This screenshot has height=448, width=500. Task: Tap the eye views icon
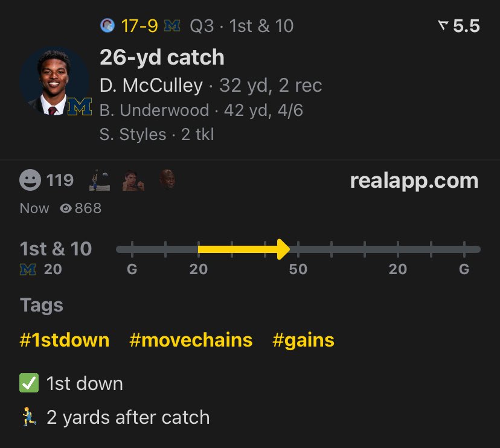66,208
